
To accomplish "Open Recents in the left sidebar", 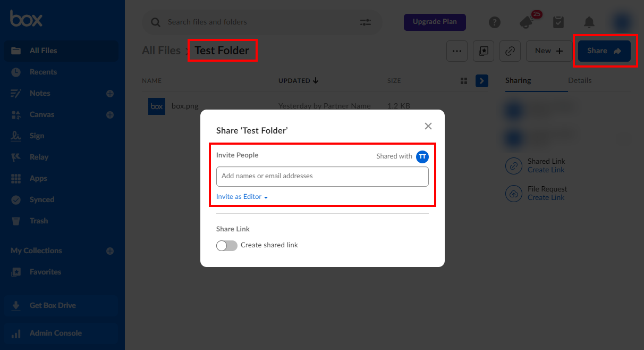I will (x=43, y=72).
